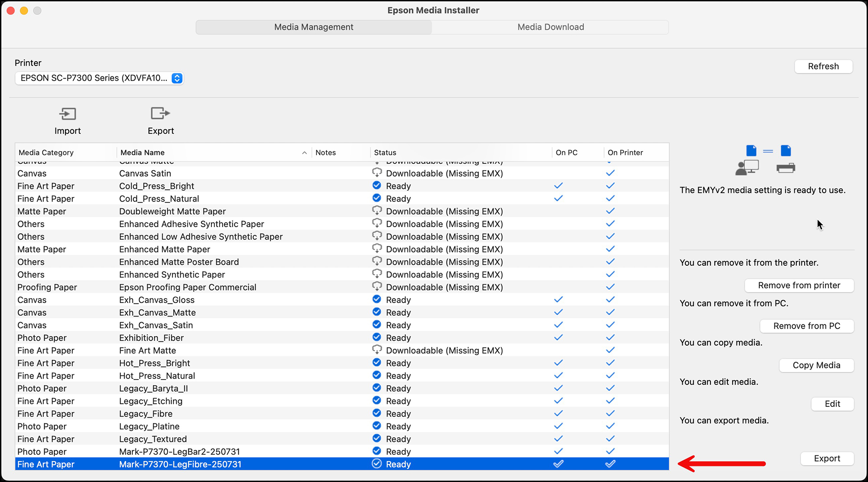Select the Mark-P7370-LegFibre-250731 media name
Viewport: 868px width, 482px height.
click(180, 464)
